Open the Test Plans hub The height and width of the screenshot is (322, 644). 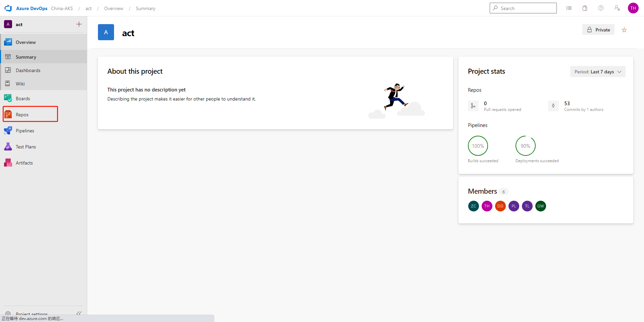pyautogui.click(x=44, y=147)
